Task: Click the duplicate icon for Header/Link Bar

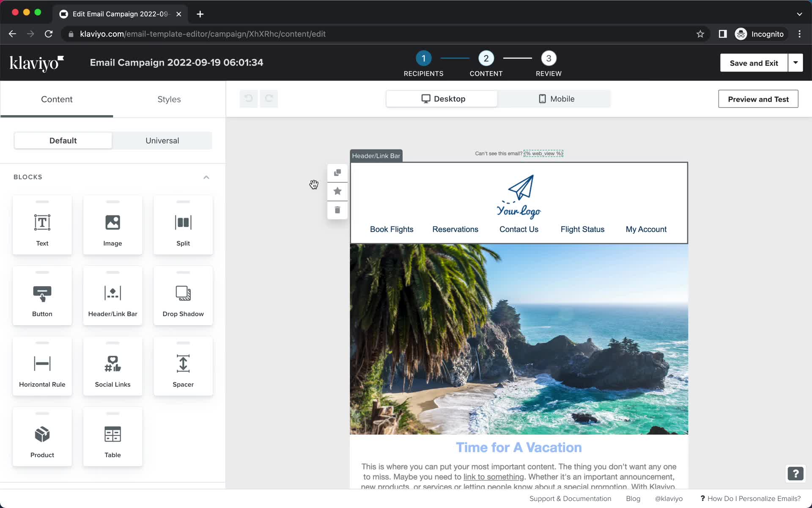Action: click(337, 172)
